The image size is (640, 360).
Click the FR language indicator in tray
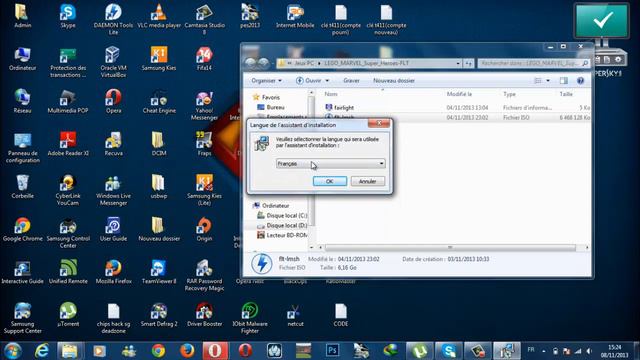(x=531, y=350)
